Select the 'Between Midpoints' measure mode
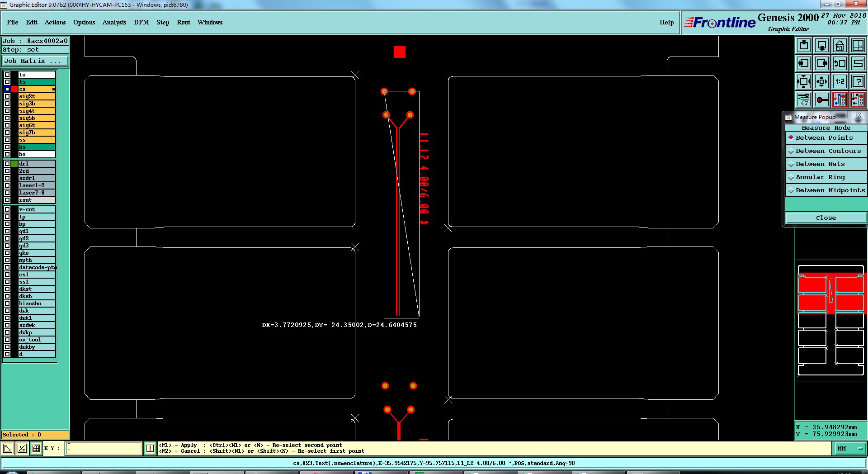The height and width of the screenshot is (474, 868). click(826, 190)
